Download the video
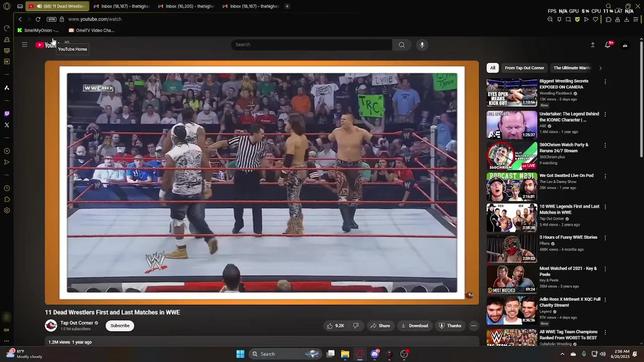This screenshot has height=362, width=644. (x=415, y=326)
